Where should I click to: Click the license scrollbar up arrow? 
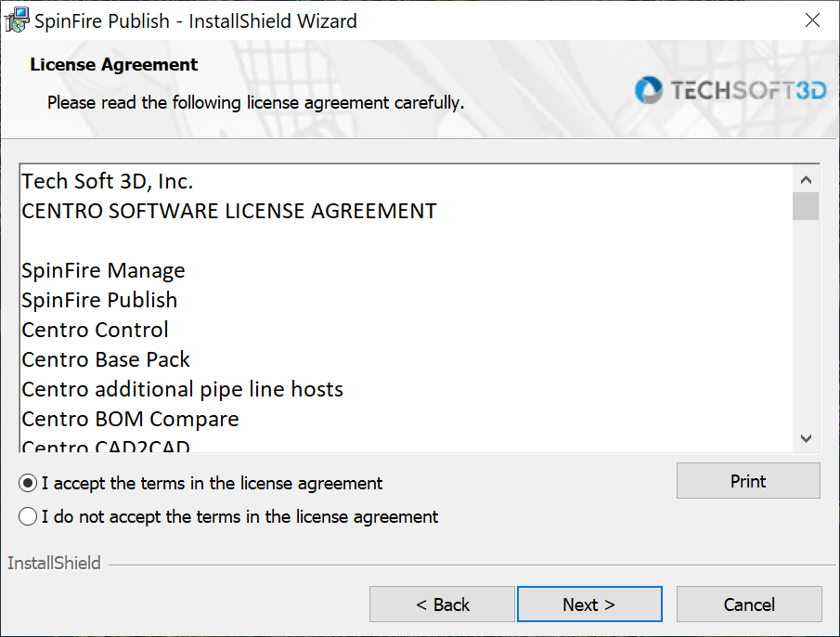(806, 180)
